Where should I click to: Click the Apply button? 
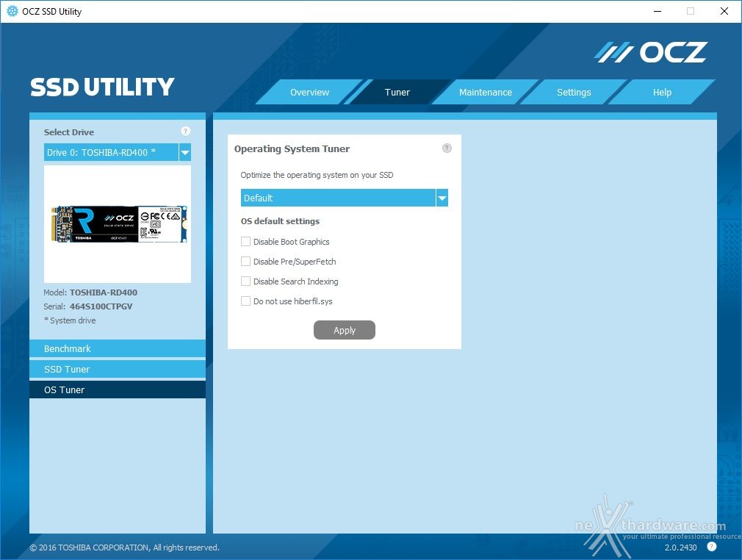click(345, 330)
